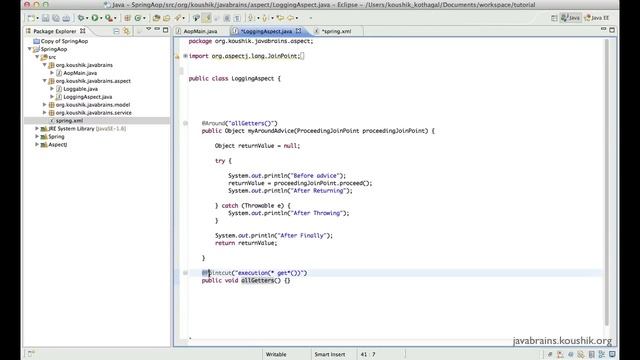Expand the Spring library node
640x360 pixels.
[x=37, y=137]
